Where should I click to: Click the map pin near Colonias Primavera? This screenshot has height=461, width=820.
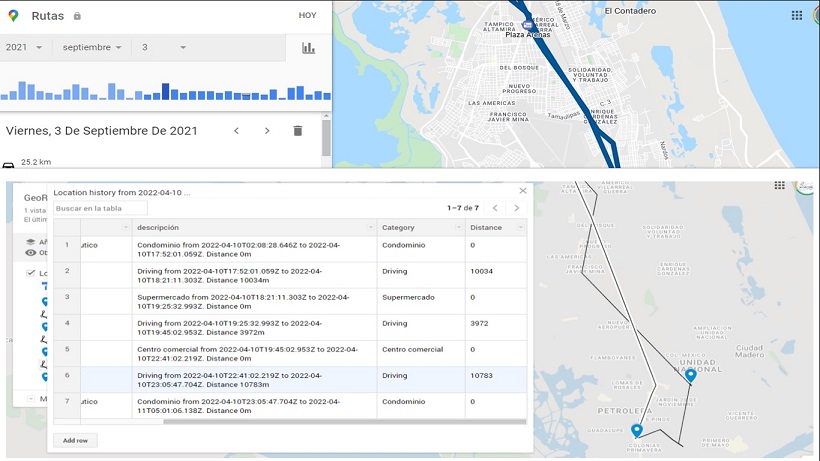coord(637,431)
